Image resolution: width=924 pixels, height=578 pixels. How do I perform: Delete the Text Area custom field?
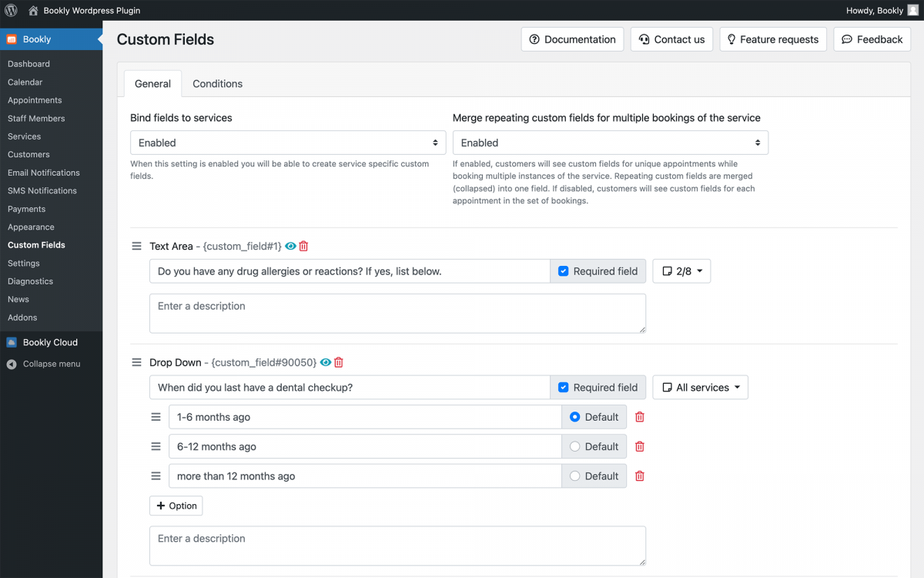click(x=303, y=246)
